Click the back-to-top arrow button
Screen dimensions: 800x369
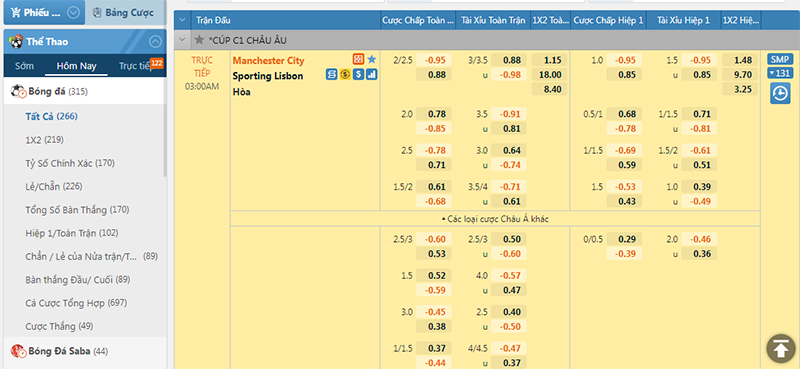coord(781,349)
